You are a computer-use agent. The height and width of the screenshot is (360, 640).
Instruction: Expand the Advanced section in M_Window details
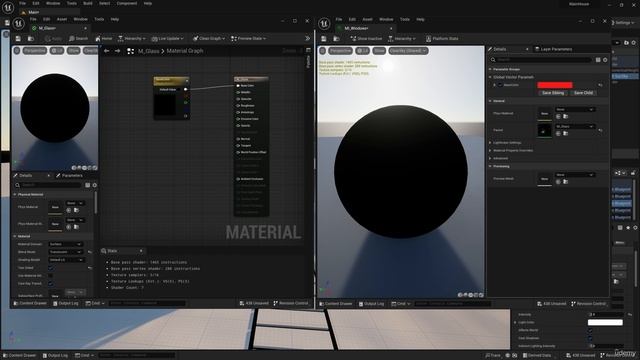(x=491, y=158)
